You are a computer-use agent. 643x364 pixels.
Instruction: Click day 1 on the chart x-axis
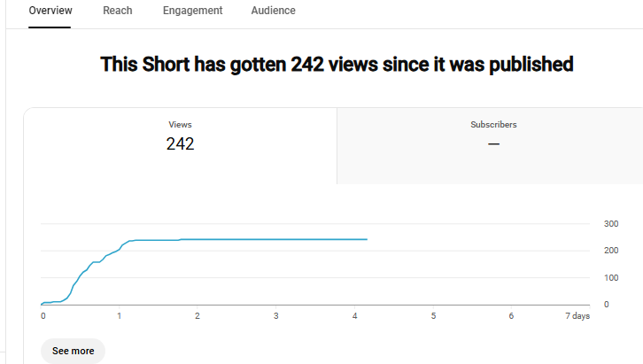click(119, 316)
